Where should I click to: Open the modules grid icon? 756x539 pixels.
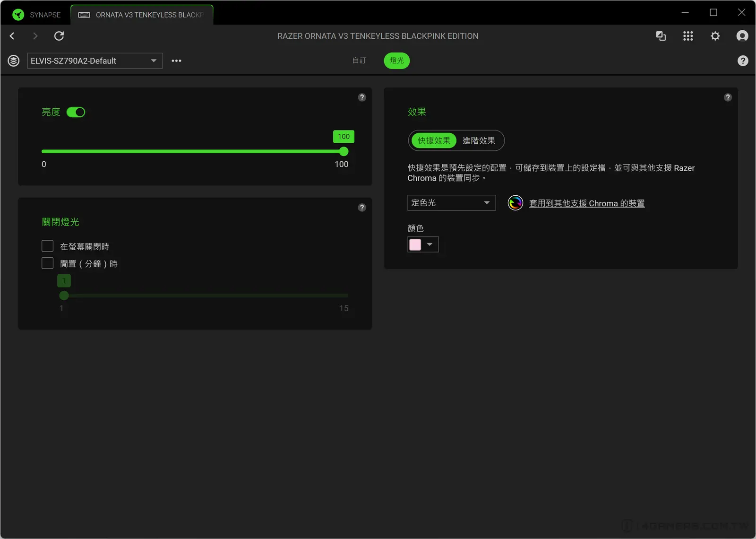[x=688, y=36]
